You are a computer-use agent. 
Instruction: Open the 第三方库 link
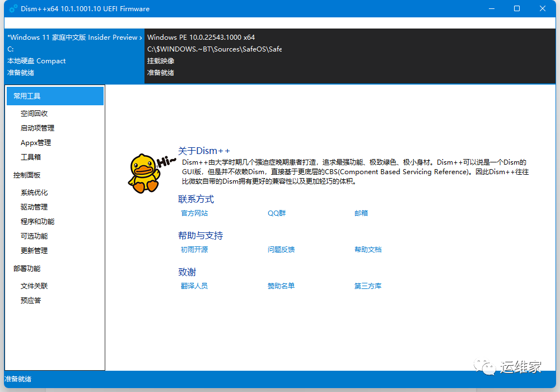point(368,286)
